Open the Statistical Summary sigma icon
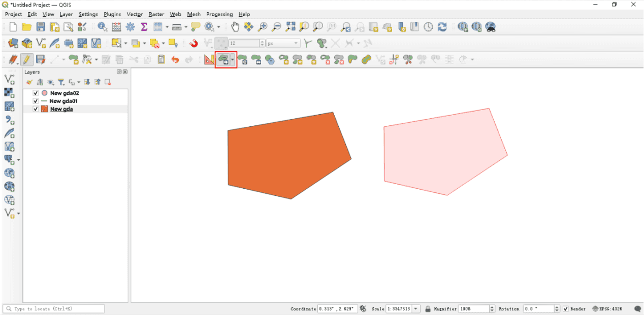 click(x=144, y=27)
